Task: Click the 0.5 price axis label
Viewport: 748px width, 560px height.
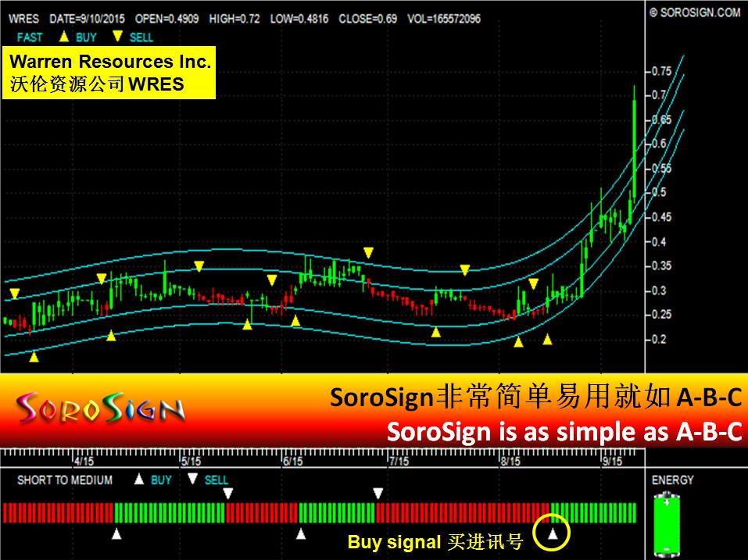Action: click(x=659, y=192)
